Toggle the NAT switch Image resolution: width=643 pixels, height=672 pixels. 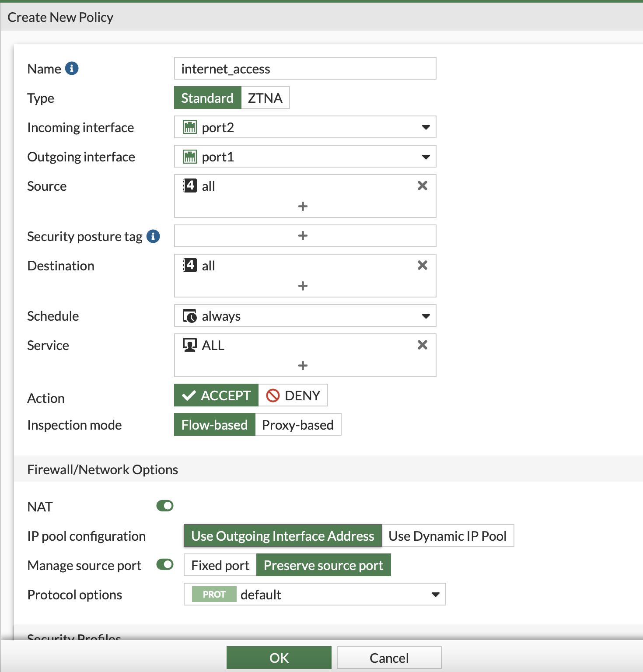pyautogui.click(x=165, y=506)
